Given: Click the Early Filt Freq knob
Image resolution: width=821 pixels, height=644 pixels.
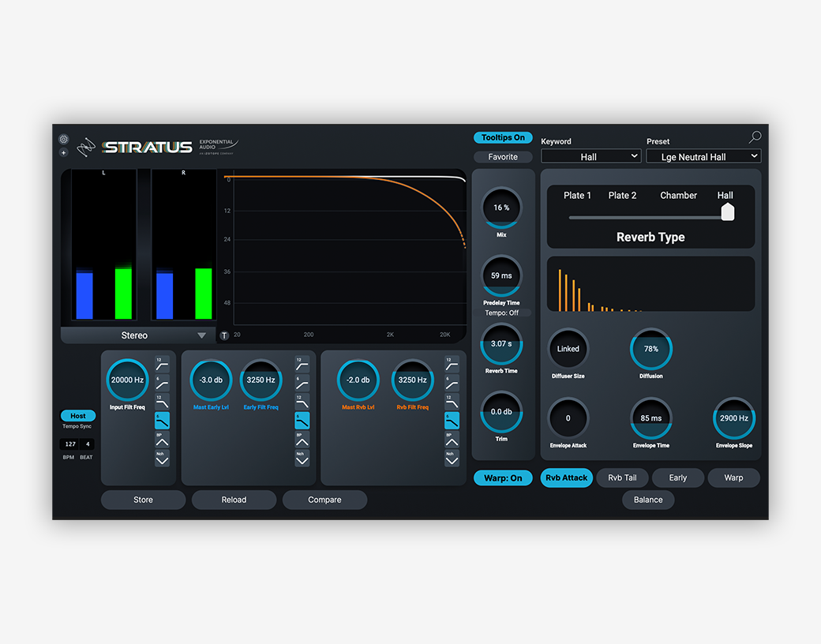Looking at the screenshot, I should click(x=261, y=380).
